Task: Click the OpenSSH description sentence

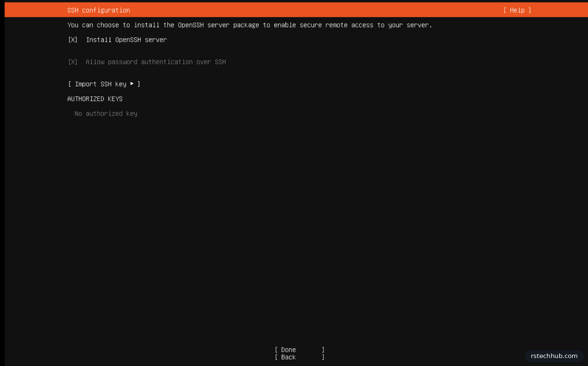Action: point(249,25)
